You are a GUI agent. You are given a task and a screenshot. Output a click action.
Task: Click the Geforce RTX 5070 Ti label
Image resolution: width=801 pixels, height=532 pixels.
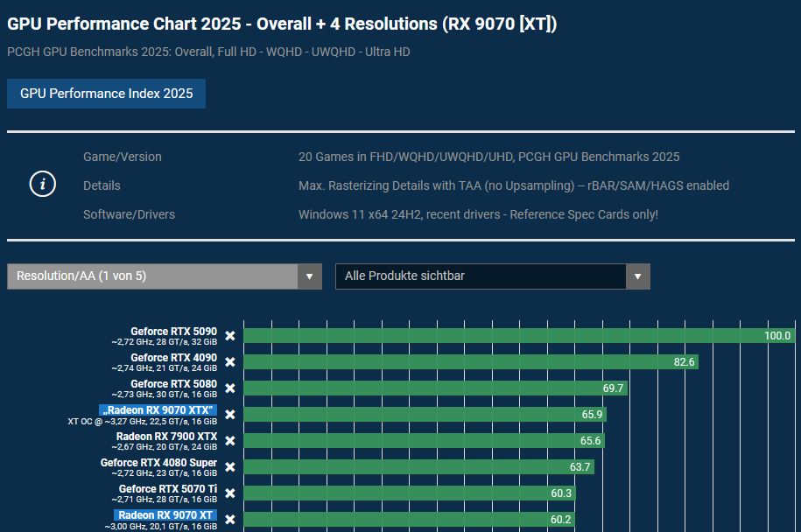point(168,489)
